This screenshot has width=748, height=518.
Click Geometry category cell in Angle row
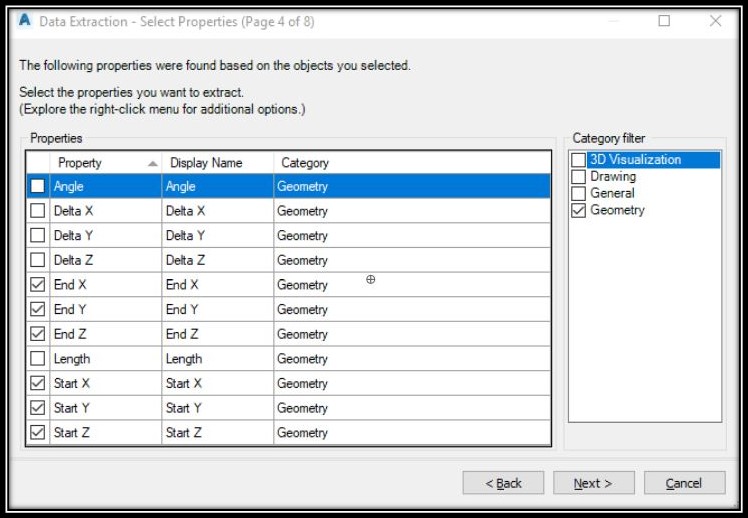pos(412,186)
